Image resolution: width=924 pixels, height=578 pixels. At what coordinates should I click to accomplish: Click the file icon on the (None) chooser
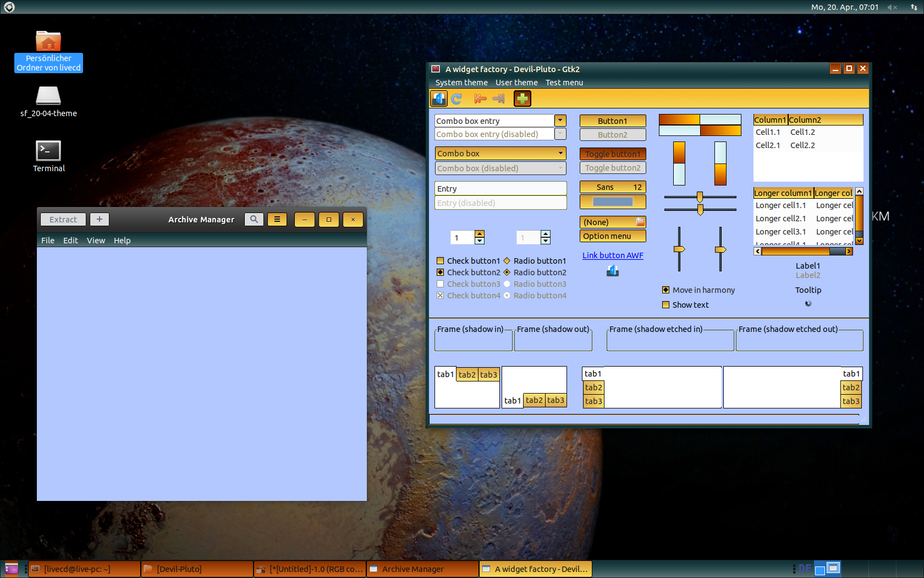pyautogui.click(x=640, y=222)
